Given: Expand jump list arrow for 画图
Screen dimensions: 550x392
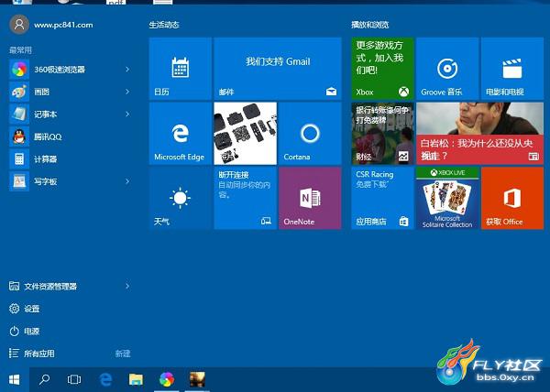Looking at the screenshot, I should [x=127, y=92].
